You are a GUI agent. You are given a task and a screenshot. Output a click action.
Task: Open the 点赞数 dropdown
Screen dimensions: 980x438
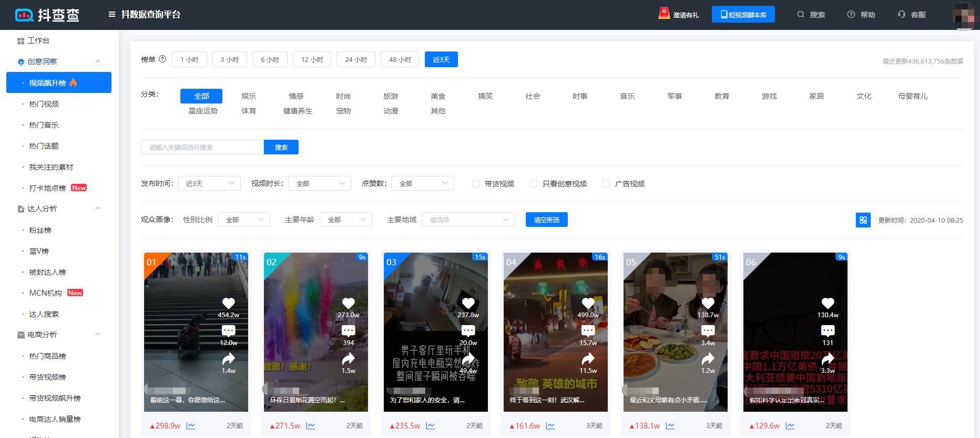click(423, 183)
